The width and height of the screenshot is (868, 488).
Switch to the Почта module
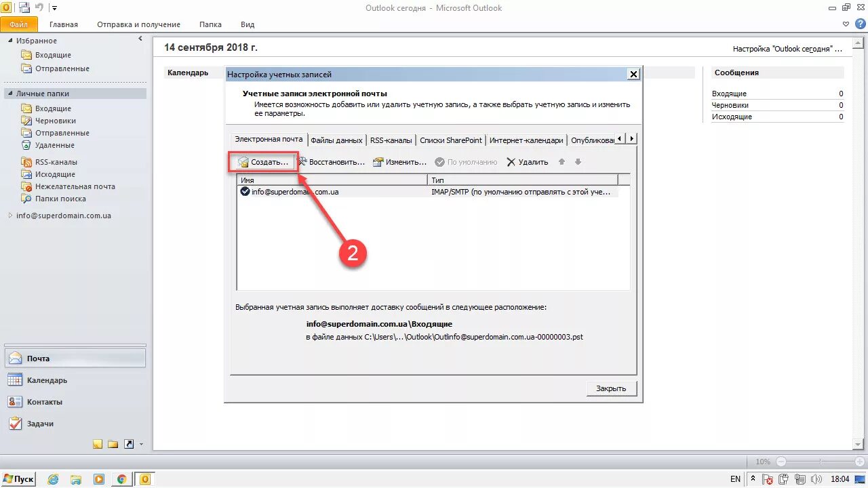coord(75,359)
